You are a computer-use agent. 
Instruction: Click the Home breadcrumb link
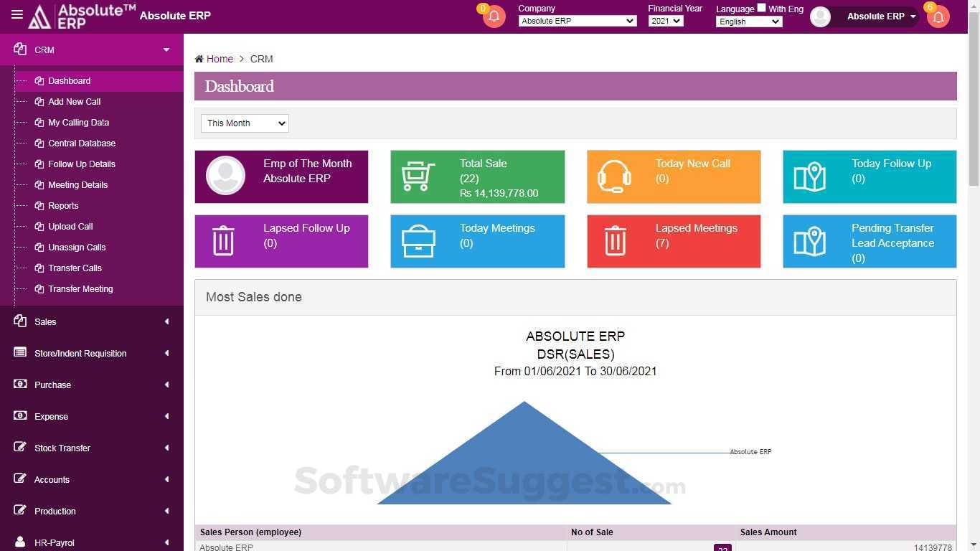pos(220,59)
